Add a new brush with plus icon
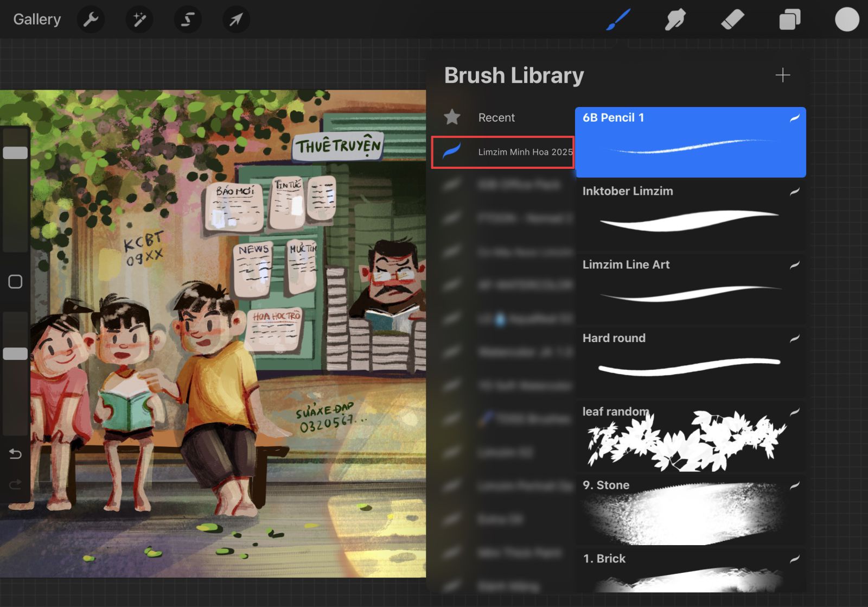This screenshot has height=607, width=868. pyautogui.click(x=782, y=75)
